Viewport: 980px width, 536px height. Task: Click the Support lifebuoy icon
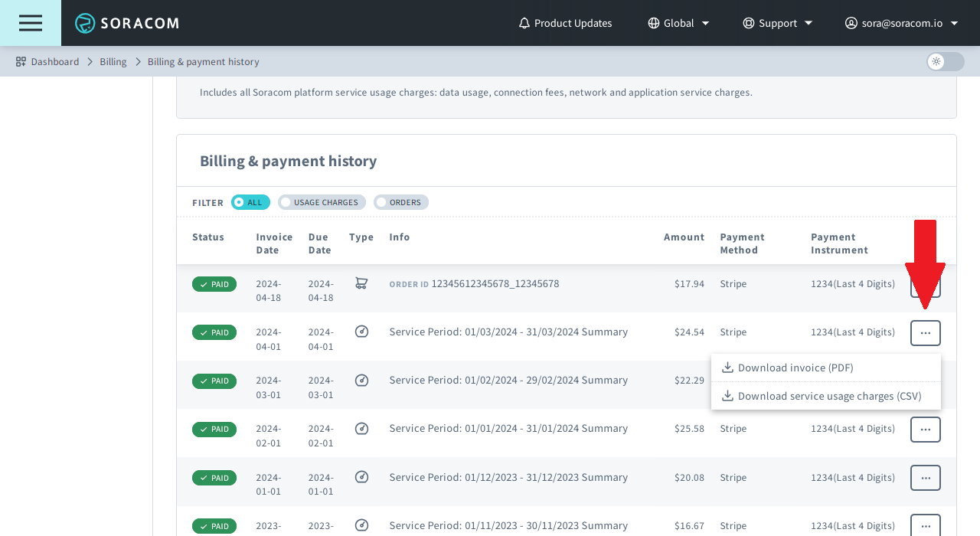coord(748,23)
